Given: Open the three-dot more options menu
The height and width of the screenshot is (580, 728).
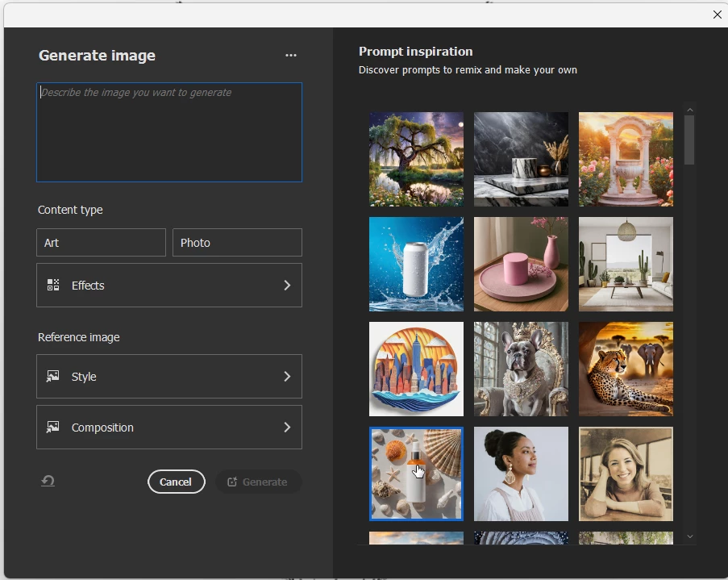Looking at the screenshot, I should (x=291, y=56).
